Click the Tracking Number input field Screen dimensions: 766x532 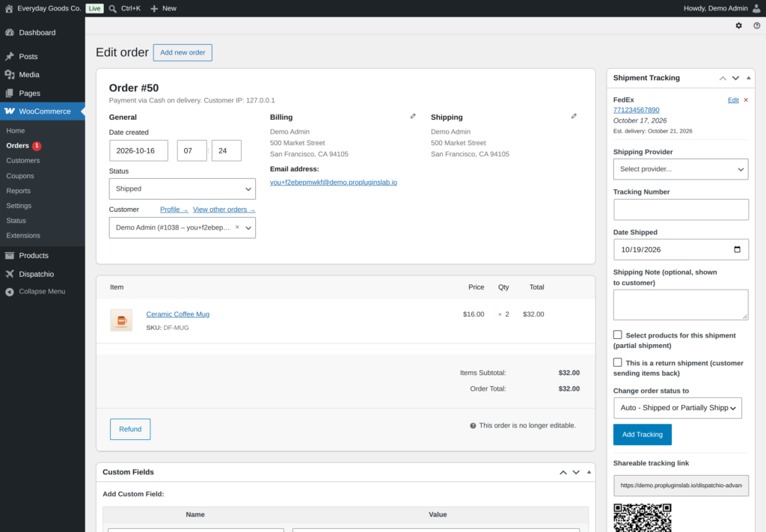(681, 210)
